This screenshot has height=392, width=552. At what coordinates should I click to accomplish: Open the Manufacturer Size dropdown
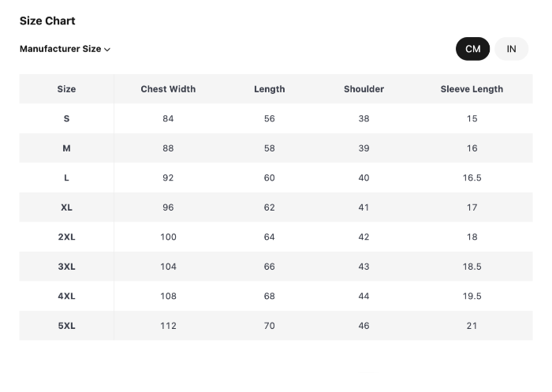click(x=61, y=49)
